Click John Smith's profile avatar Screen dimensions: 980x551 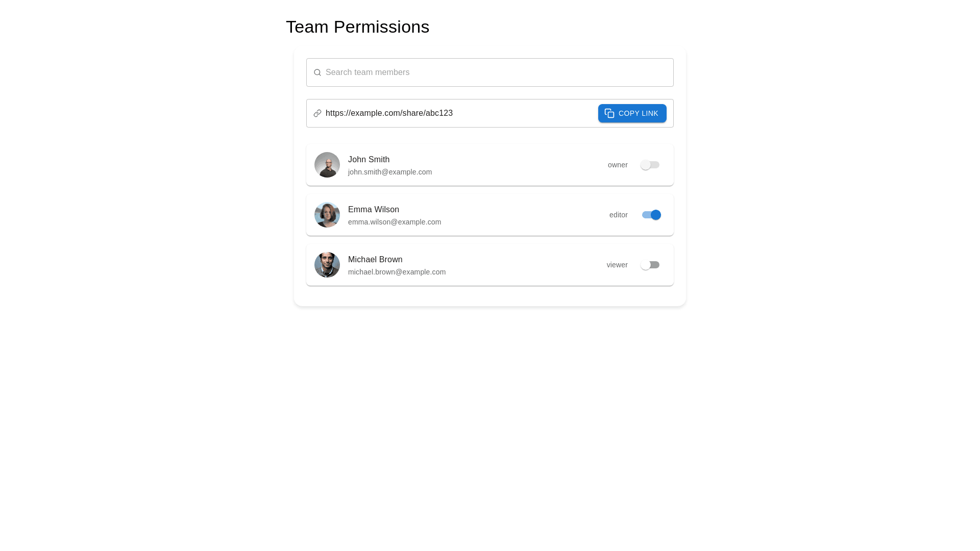327,165
